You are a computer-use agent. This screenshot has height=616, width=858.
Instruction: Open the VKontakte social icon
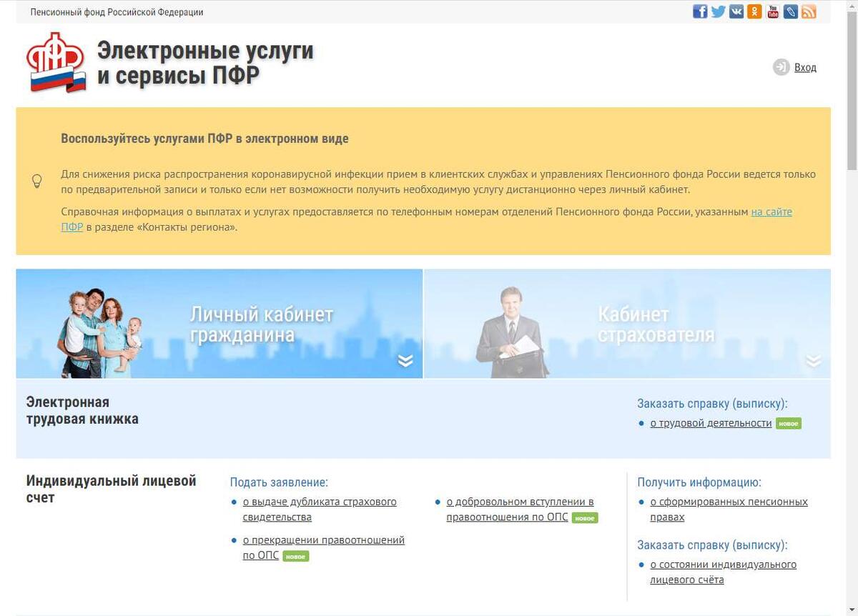click(736, 11)
